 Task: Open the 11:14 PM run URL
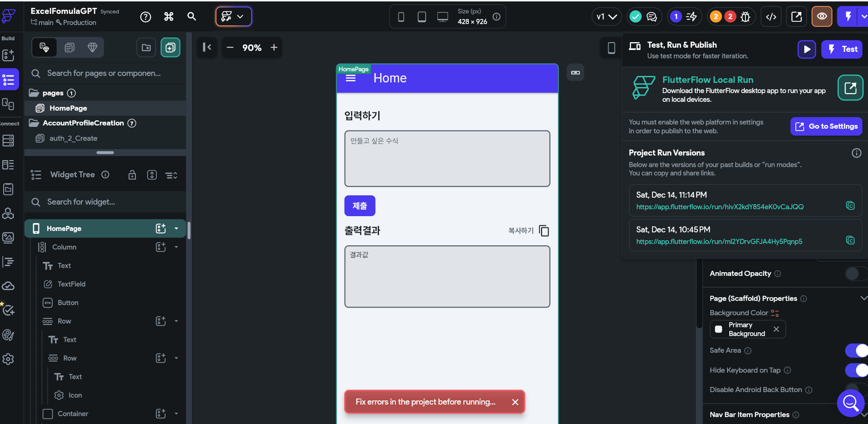[x=720, y=206]
